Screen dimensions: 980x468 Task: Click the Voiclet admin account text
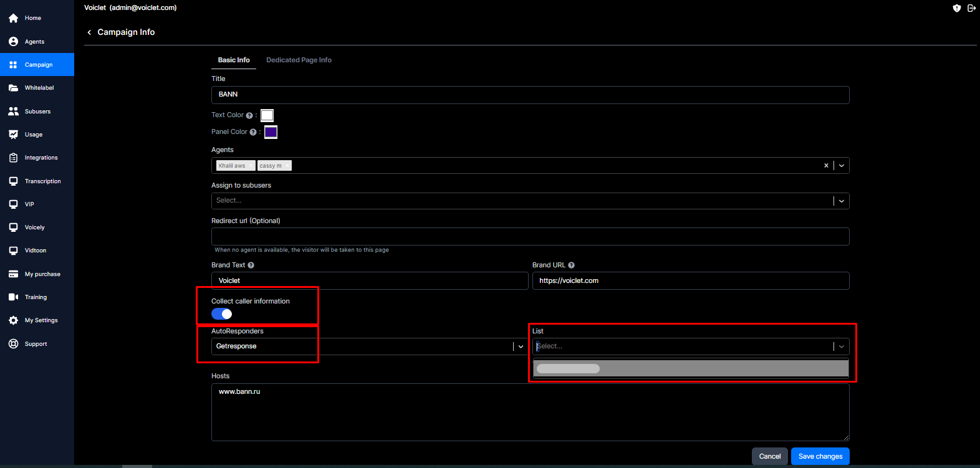130,8
